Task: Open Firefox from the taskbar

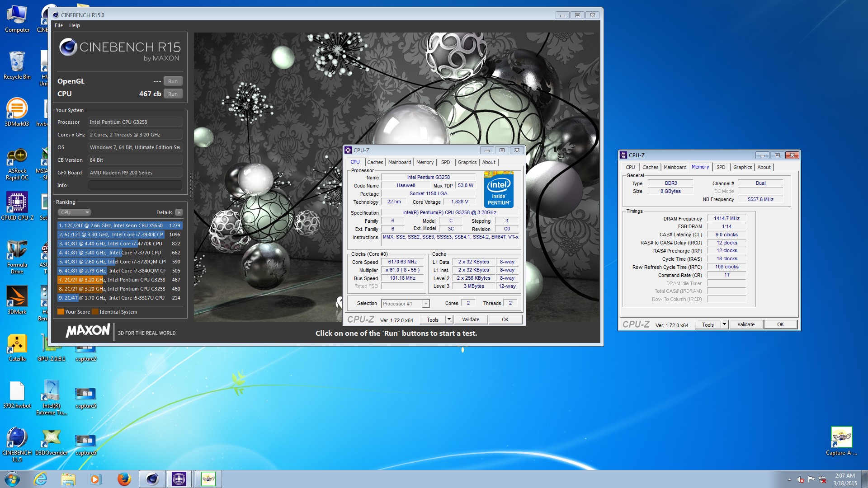Action: click(x=124, y=479)
